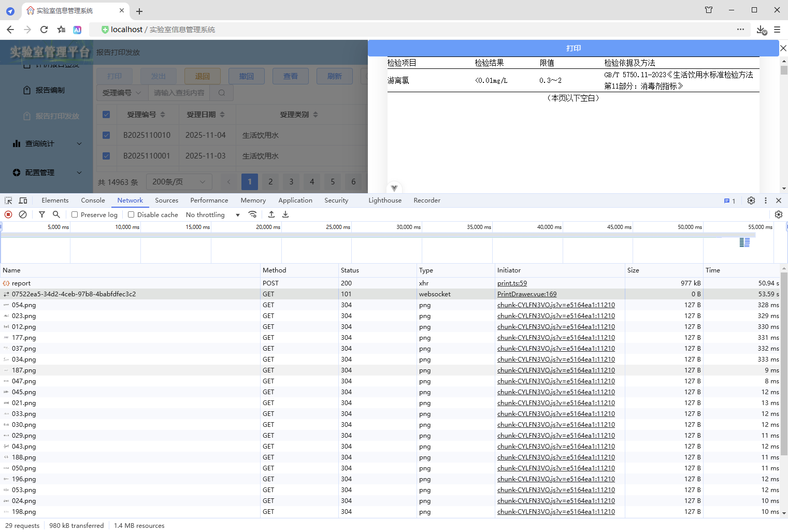Open browser downloads icon
Image resolution: width=788 pixels, height=532 pixels.
(x=761, y=30)
